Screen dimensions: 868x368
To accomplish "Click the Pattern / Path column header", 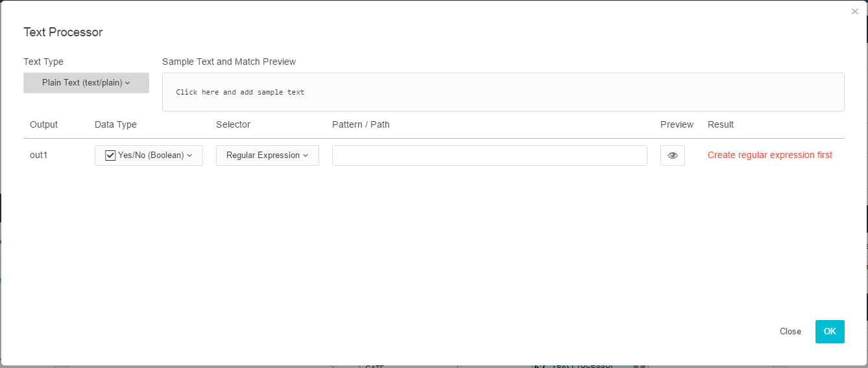I will coord(361,124).
